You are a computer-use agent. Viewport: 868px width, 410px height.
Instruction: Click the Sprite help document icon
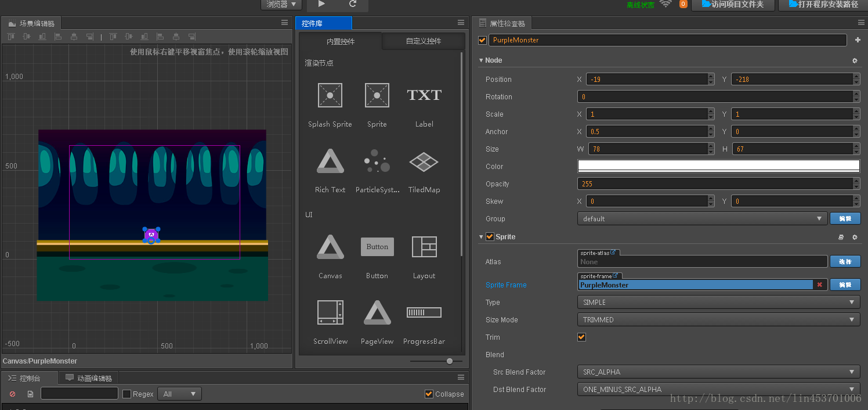(x=841, y=237)
